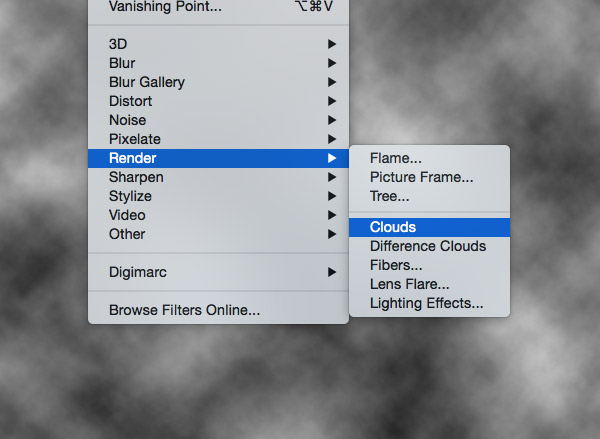
Task: Choose the Fibers render filter
Action: [x=396, y=265]
